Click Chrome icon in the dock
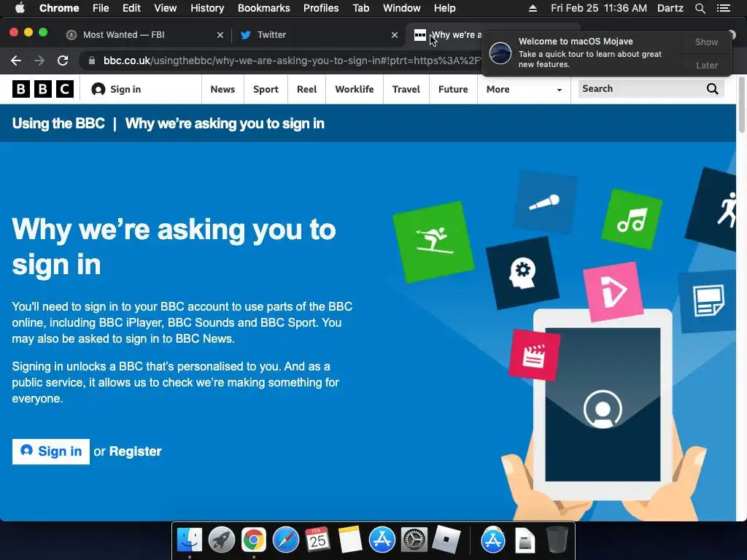Screen dimensions: 747x560 coord(253,540)
